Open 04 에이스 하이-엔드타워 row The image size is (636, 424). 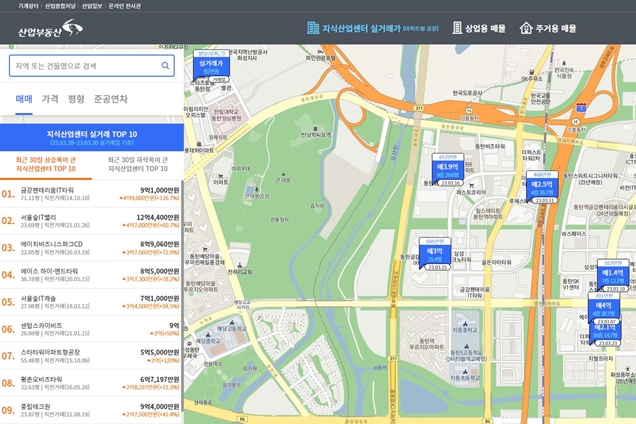coord(90,275)
